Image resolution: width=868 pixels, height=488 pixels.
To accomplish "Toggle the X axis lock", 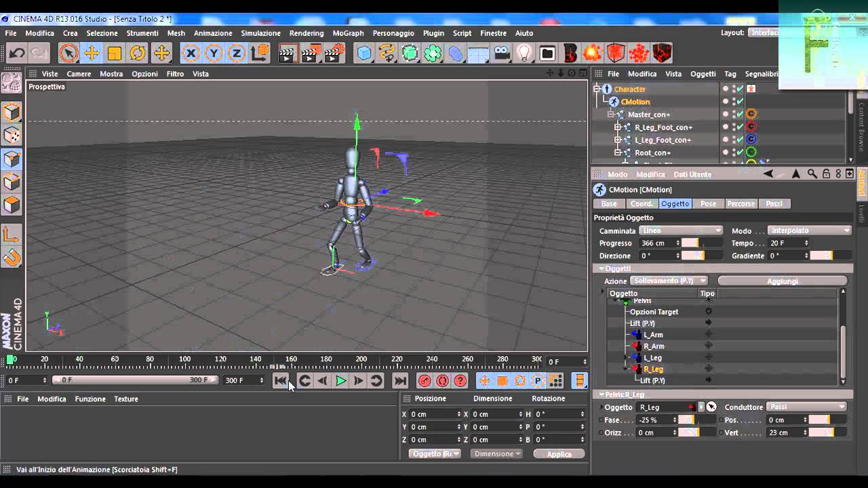I will 191,53.
